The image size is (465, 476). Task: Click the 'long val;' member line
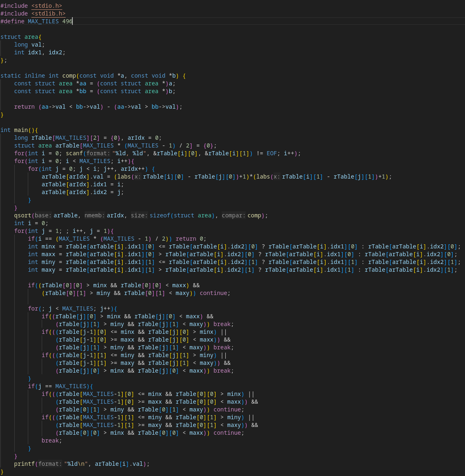point(29,45)
